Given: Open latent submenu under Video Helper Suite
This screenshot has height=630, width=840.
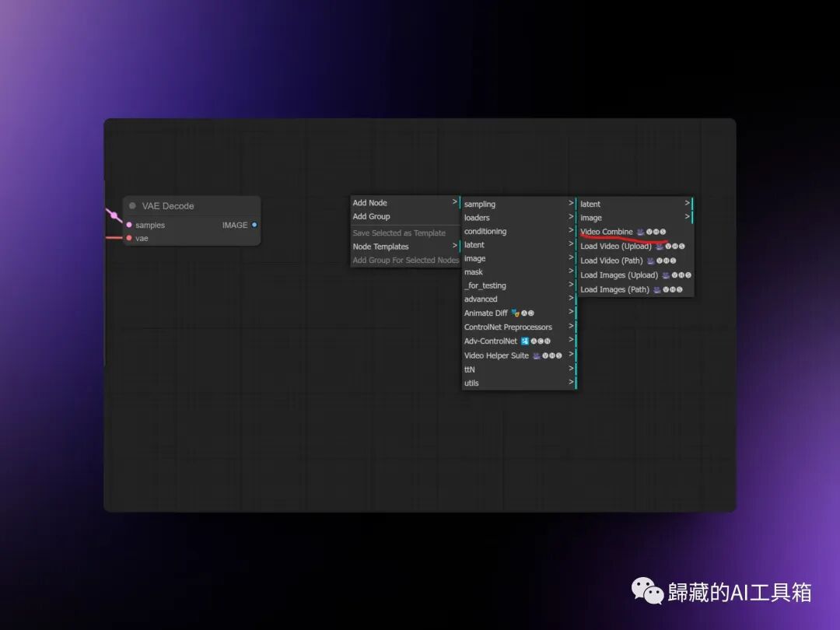Looking at the screenshot, I should point(635,204).
